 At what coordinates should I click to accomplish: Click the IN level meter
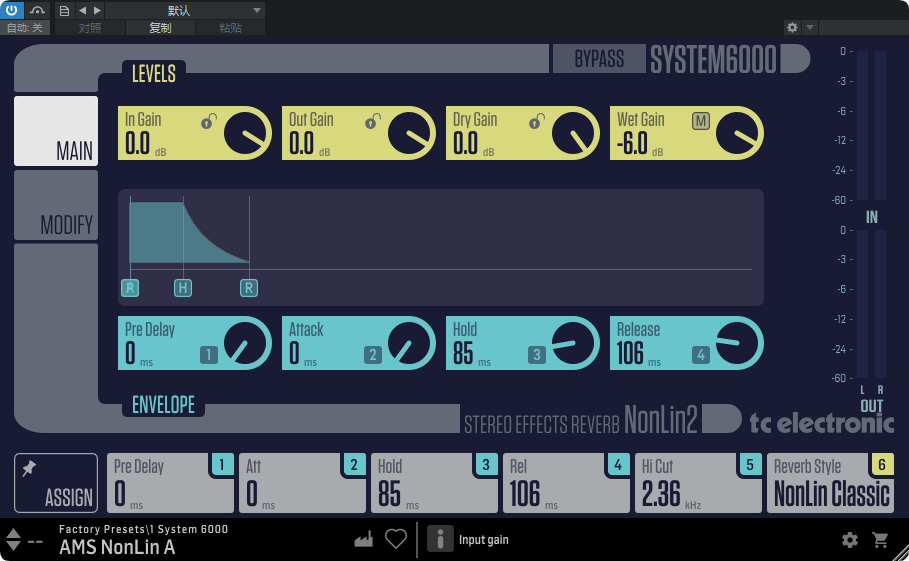click(x=871, y=125)
